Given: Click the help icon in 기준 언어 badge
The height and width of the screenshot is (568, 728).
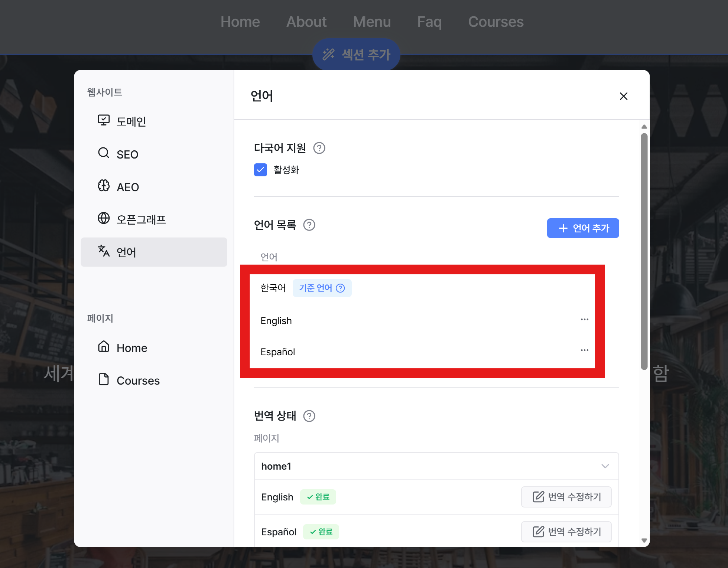Looking at the screenshot, I should click(340, 288).
